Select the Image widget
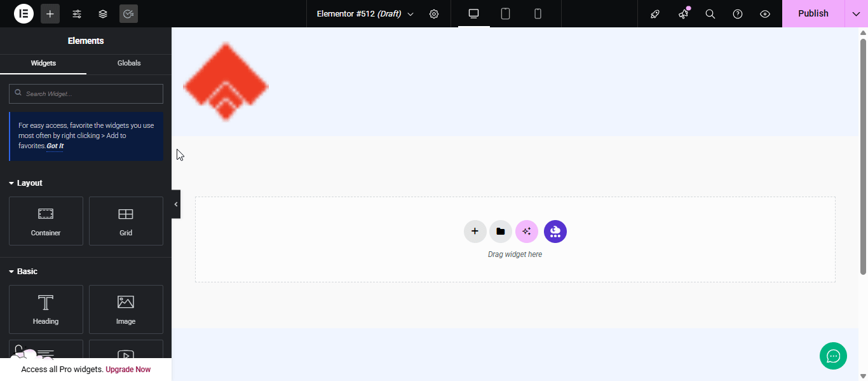868x381 pixels. pos(126,309)
